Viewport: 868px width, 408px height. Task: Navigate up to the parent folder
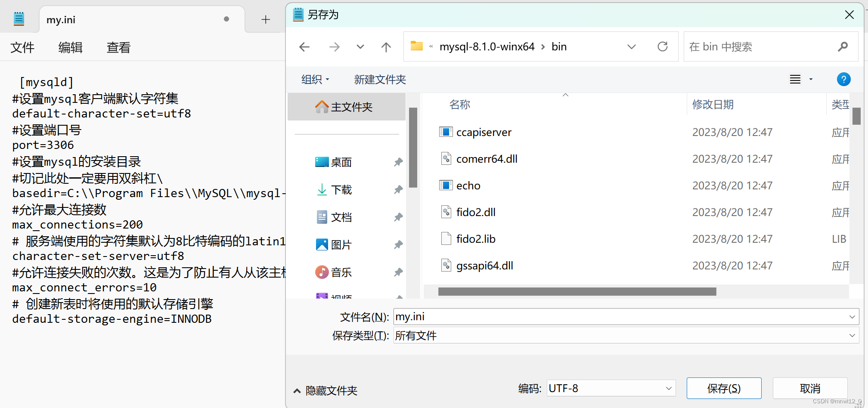[386, 46]
